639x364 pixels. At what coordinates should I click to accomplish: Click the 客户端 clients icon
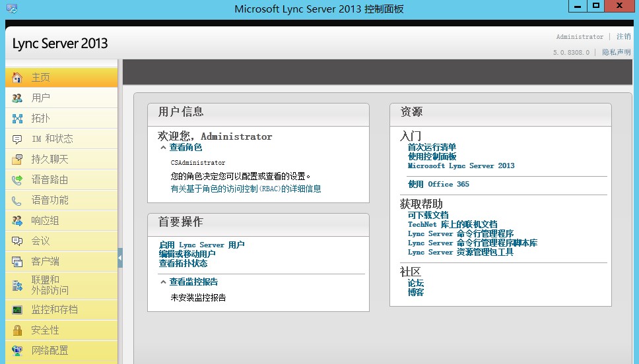point(17,261)
